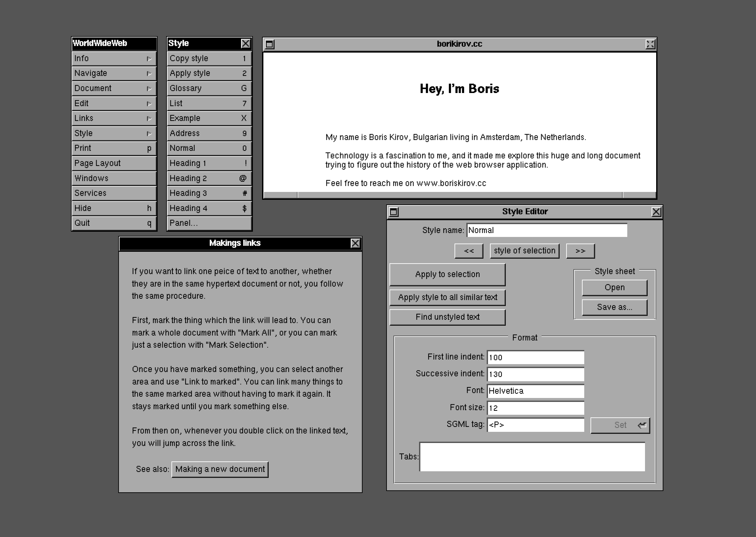Go to previous style with << button
Screen dimensions: 756x537
[x=469, y=251]
